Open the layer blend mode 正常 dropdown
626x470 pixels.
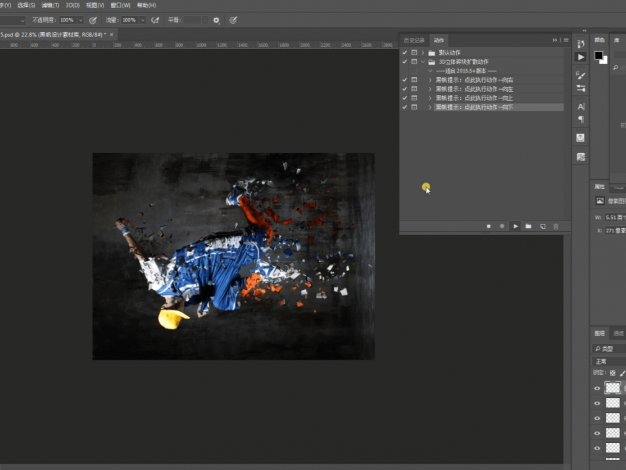(x=607, y=361)
